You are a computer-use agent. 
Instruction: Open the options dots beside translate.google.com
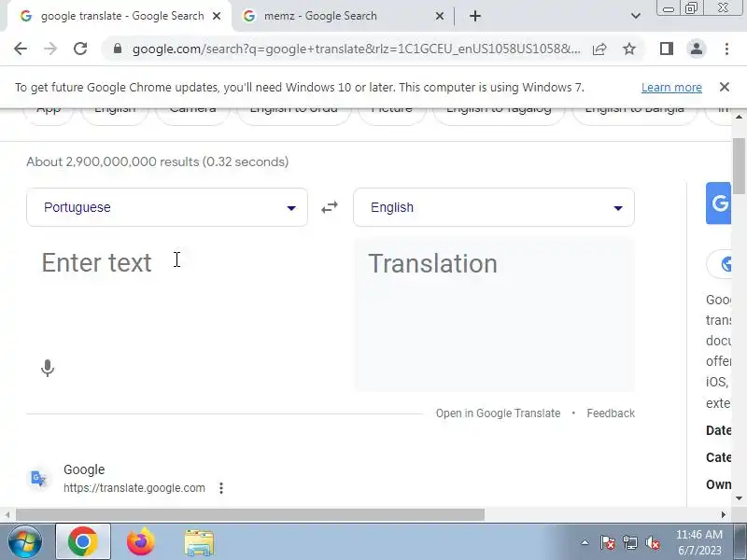(221, 488)
